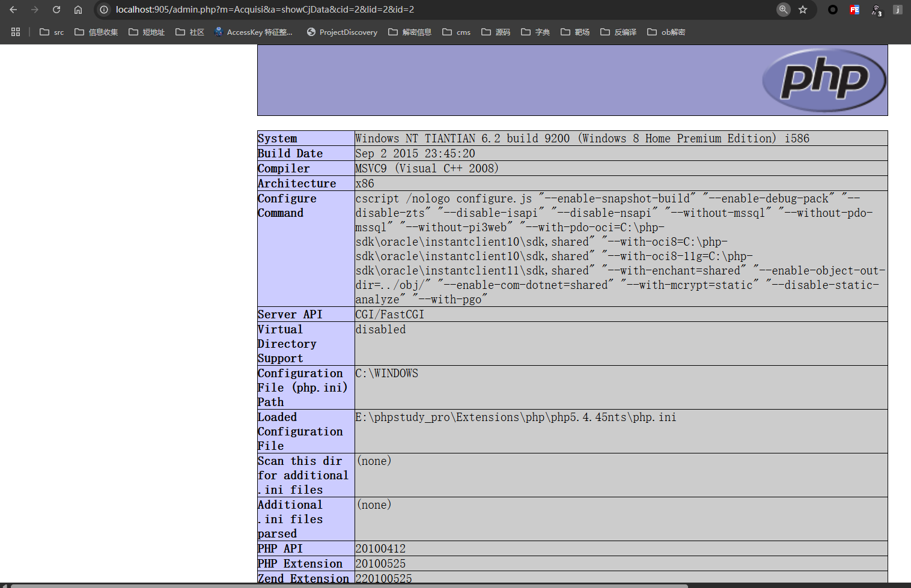The height and width of the screenshot is (588, 911).
Task: Click the extension icon with badge 3
Action: pos(876,10)
